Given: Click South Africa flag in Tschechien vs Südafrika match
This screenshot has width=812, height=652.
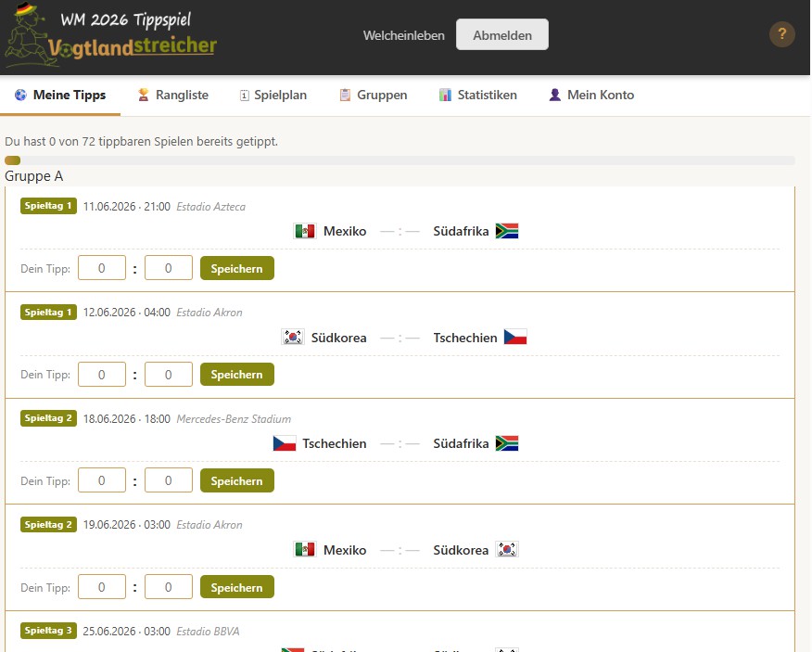Looking at the screenshot, I should tap(507, 443).
